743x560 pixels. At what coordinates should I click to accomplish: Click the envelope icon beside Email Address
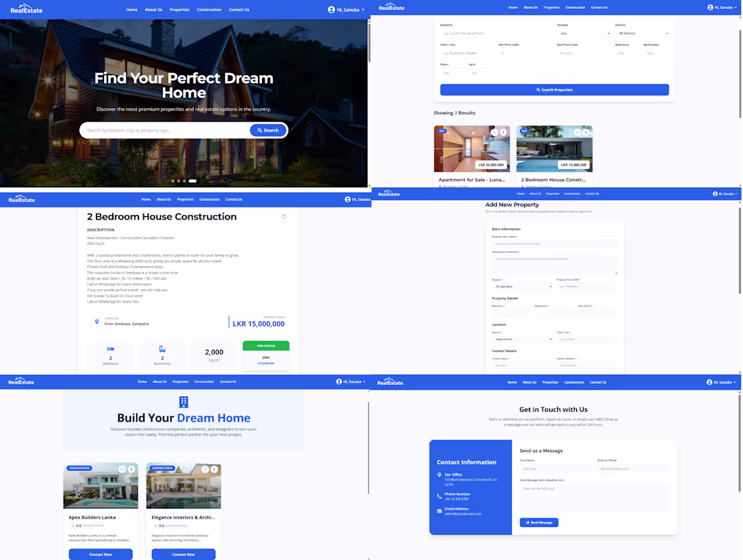(x=439, y=511)
